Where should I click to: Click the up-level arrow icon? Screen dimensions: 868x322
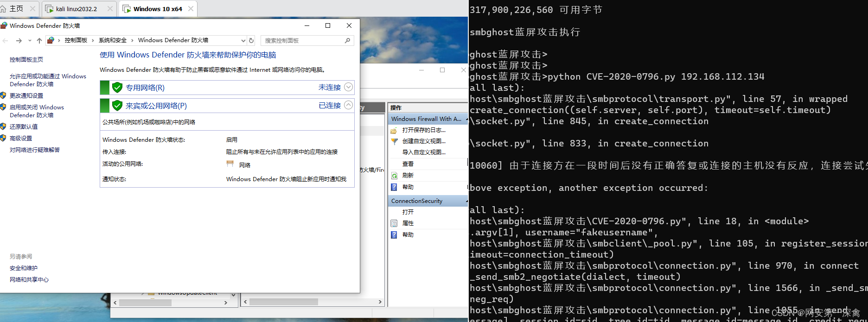click(39, 41)
